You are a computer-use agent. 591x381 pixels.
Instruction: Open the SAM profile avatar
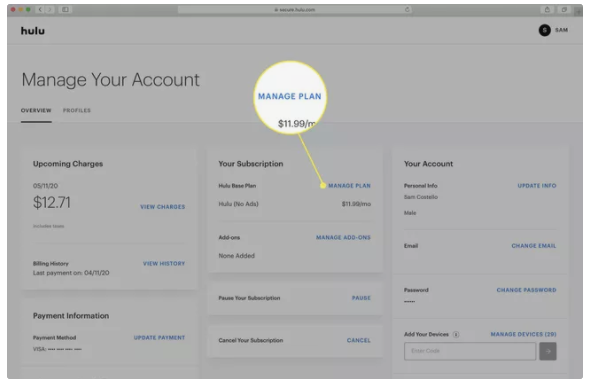coord(544,30)
